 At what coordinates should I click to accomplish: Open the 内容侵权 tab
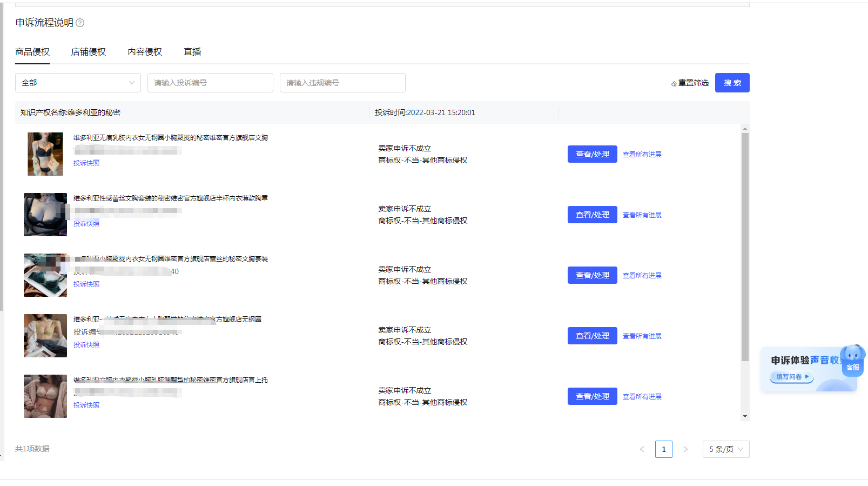[x=145, y=52]
